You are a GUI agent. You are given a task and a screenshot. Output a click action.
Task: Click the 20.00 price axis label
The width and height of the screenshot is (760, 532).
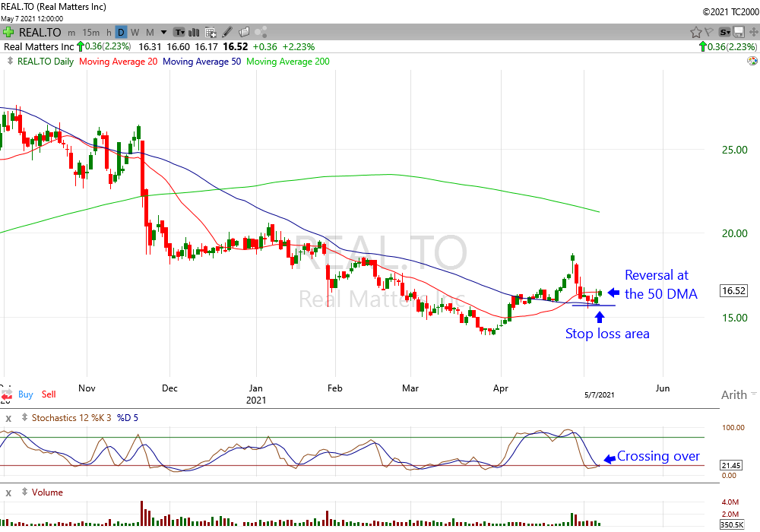734,233
